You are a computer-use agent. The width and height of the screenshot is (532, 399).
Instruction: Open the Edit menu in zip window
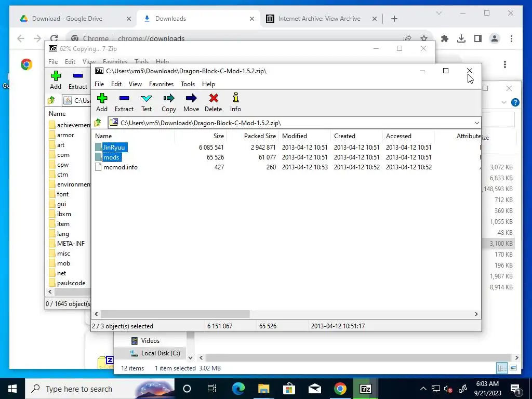pos(116,84)
